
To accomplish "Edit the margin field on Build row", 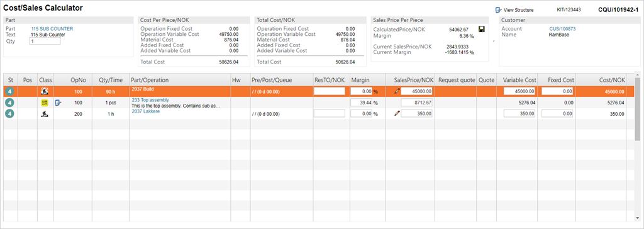I will point(362,91).
